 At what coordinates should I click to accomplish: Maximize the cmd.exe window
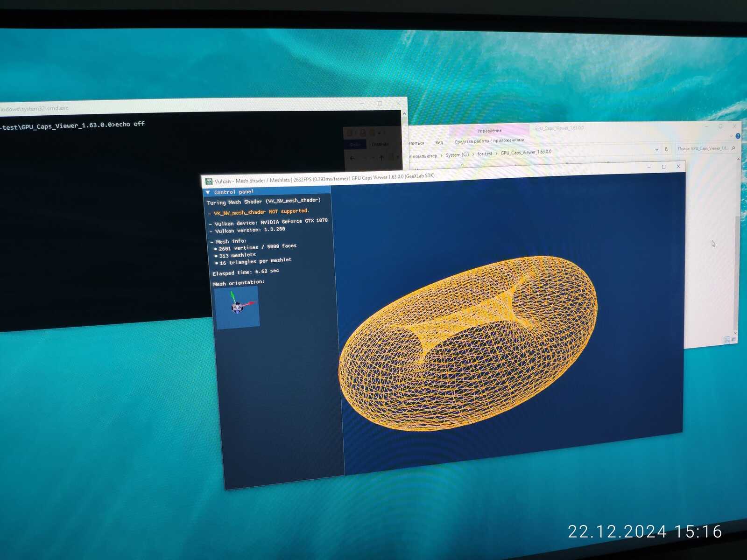[380, 103]
